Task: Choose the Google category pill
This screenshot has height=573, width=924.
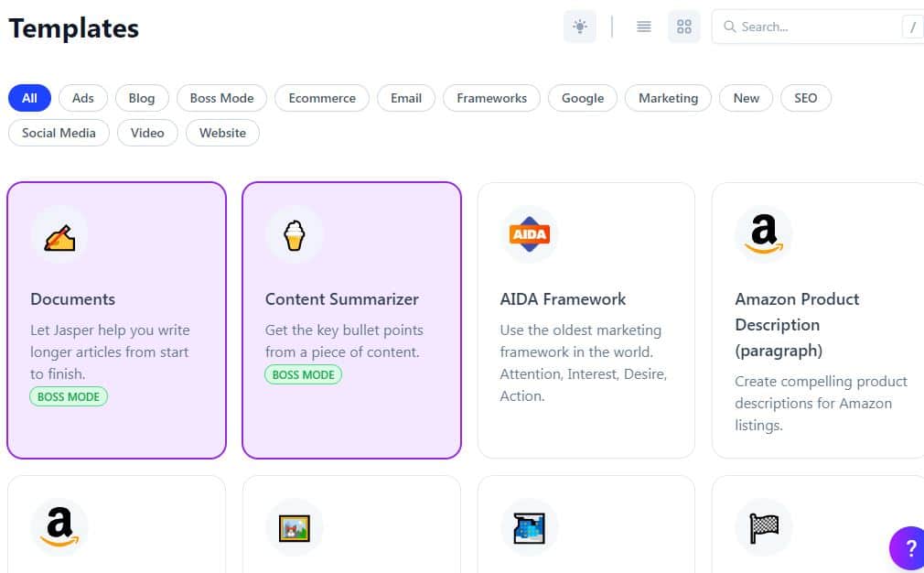Action: [583, 98]
